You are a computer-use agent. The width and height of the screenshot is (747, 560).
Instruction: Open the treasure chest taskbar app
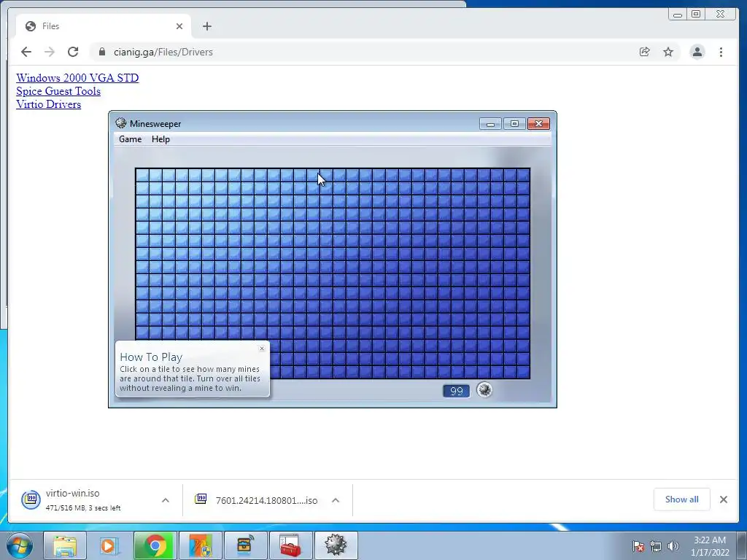[245, 545]
